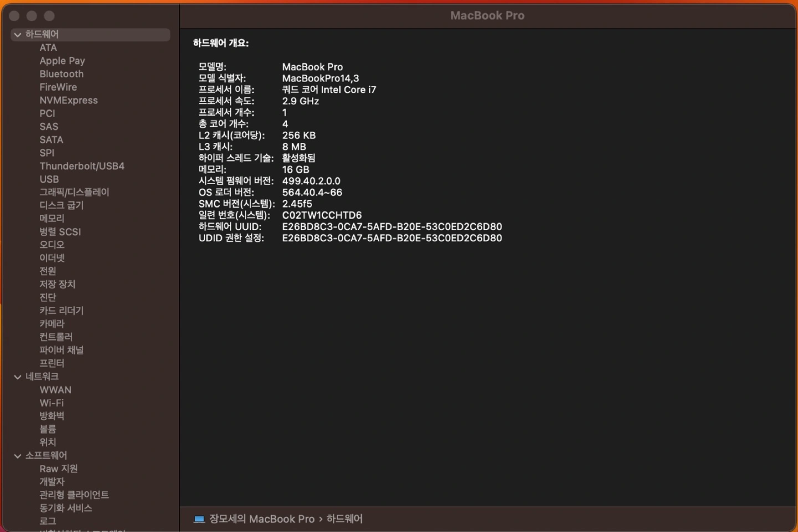This screenshot has width=798, height=532.
Task: Select Apple Pay in the sidebar
Action: [x=62, y=61]
